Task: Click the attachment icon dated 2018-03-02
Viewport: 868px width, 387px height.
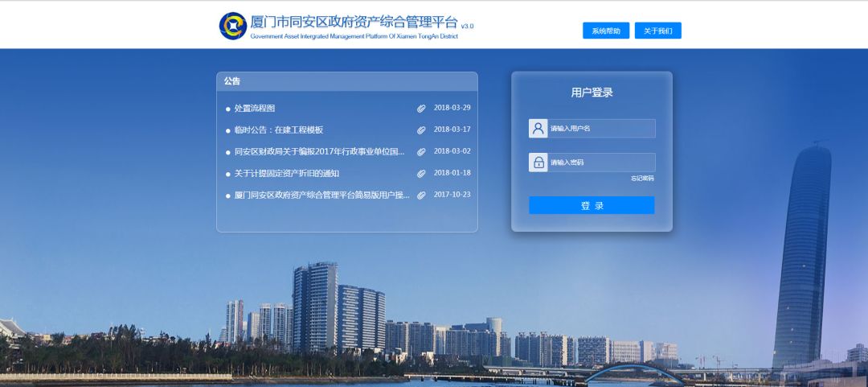Action: [421, 151]
